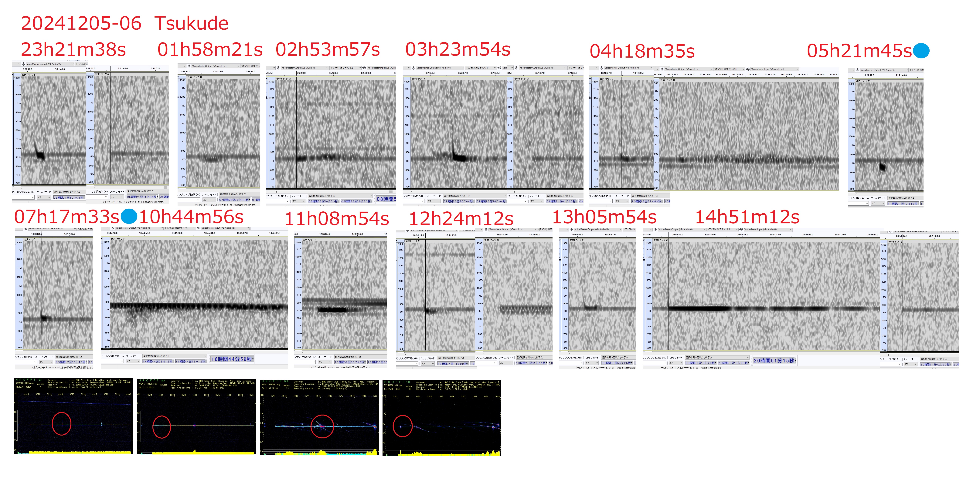
Task: Click speaker icon in 14h51m12s panel toolbar
Action: click(741, 229)
